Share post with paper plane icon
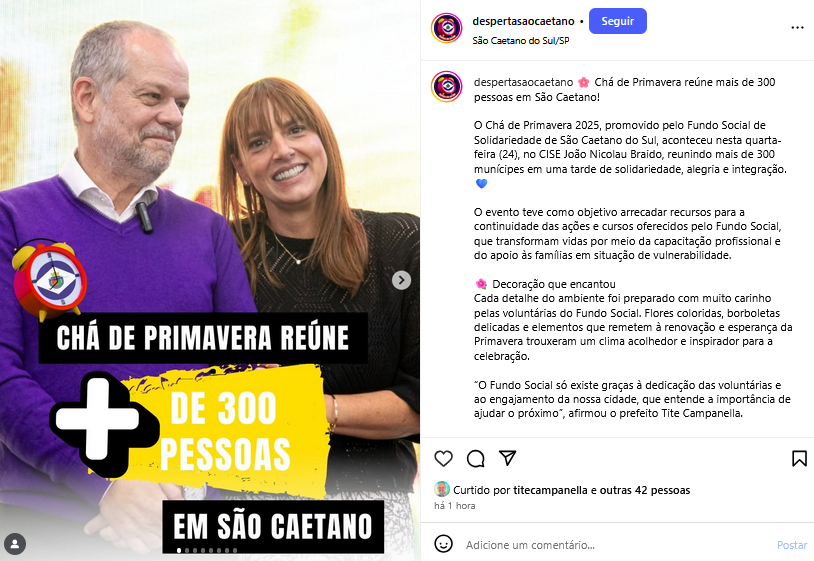The width and height of the screenshot is (814, 561). (507, 458)
